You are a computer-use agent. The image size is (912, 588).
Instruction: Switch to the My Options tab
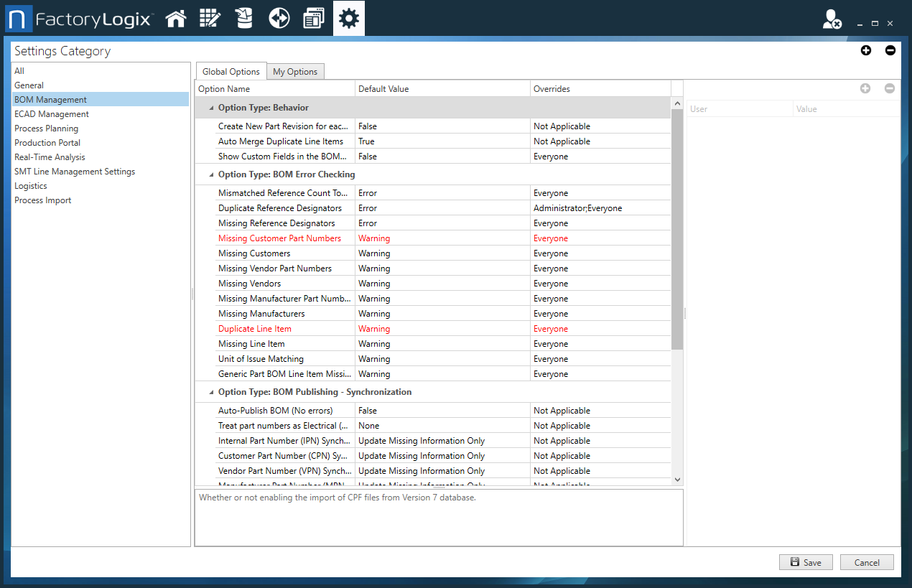(295, 71)
